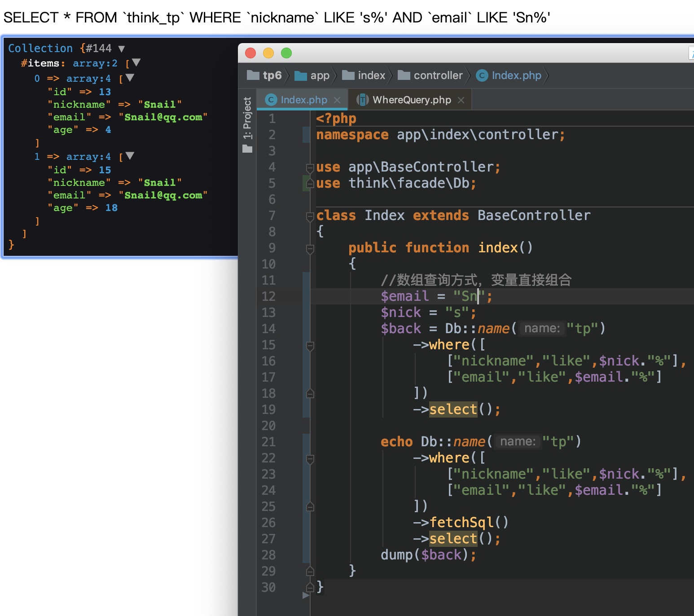Click the class icon on Index.php tab
Viewport: 694px width, 616px height.
pyautogui.click(x=271, y=100)
